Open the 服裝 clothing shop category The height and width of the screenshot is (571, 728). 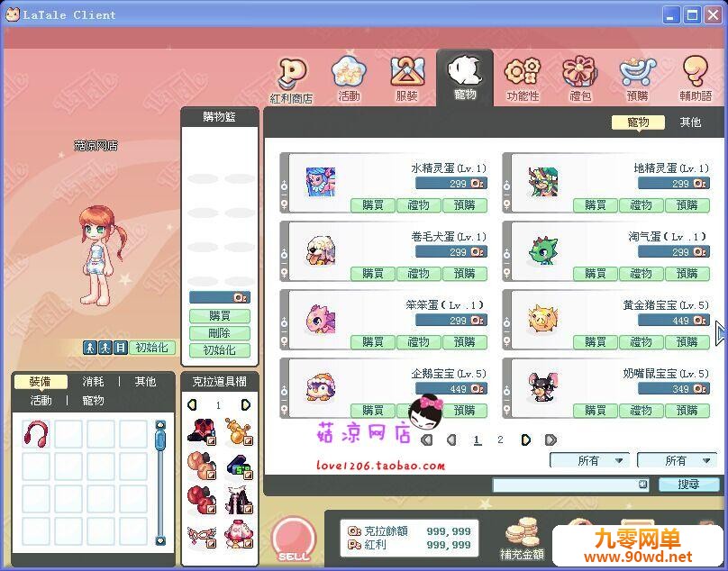[x=407, y=79]
